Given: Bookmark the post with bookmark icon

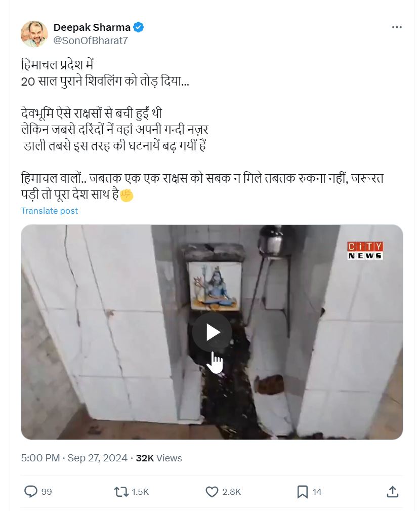Looking at the screenshot, I should pos(303,492).
